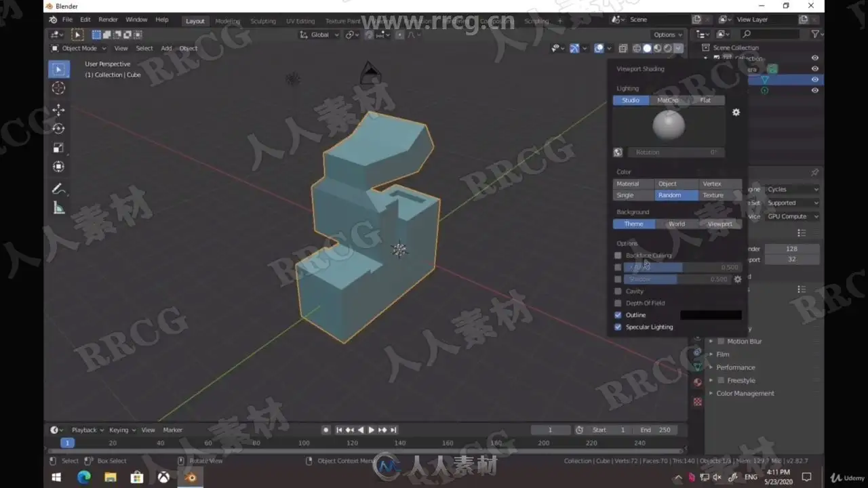The height and width of the screenshot is (488, 868).
Task: Open Microsoft Edge from taskbar
Action: pyautogui.click(x=84, y=477)
